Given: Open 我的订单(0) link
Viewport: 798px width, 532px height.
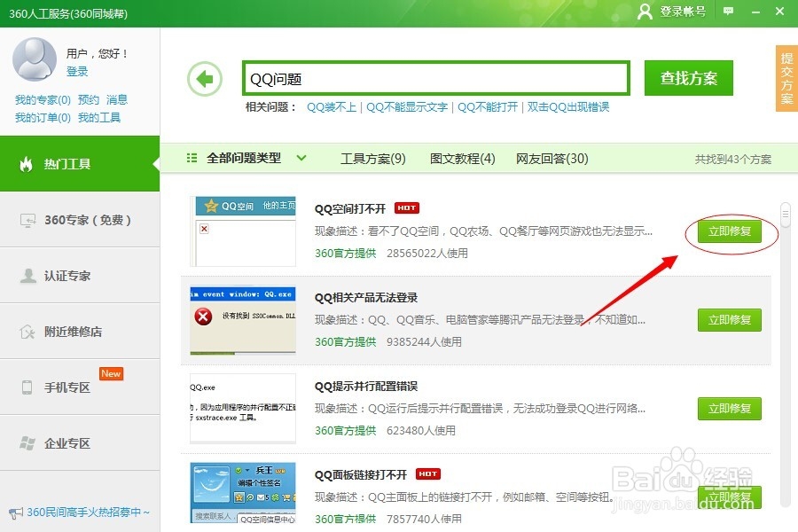Looking at the screenshot, I should (x=43, y=118).
